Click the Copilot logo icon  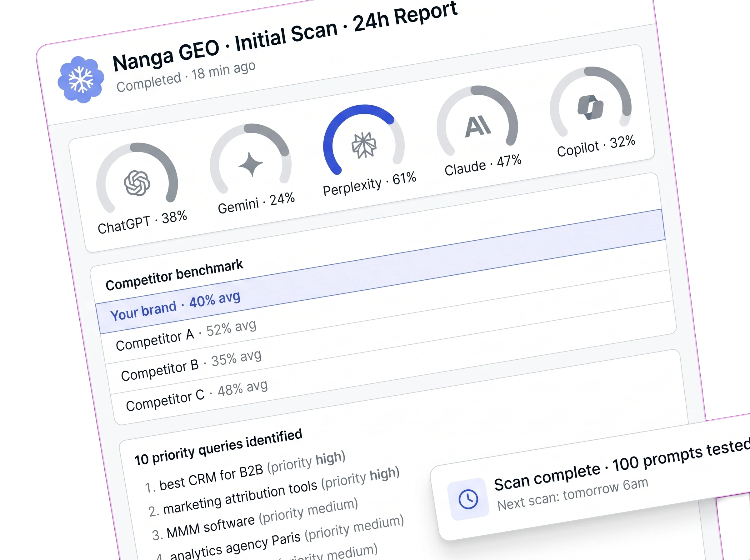pos(590,107)
